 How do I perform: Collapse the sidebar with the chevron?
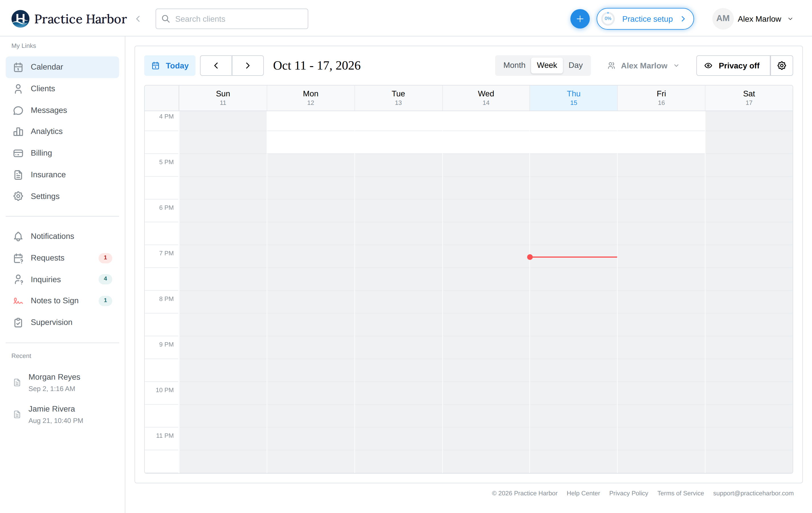click(138, 19)
